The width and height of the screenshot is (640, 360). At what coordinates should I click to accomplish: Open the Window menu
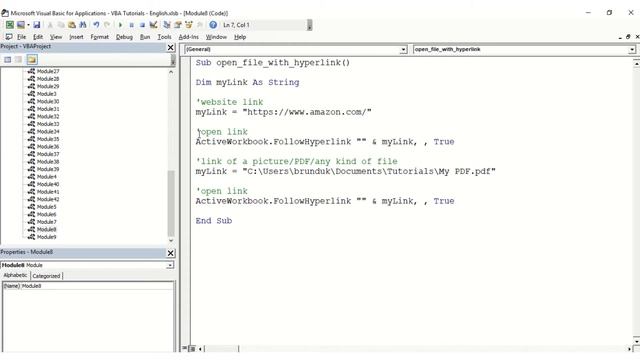coord(216,37)
